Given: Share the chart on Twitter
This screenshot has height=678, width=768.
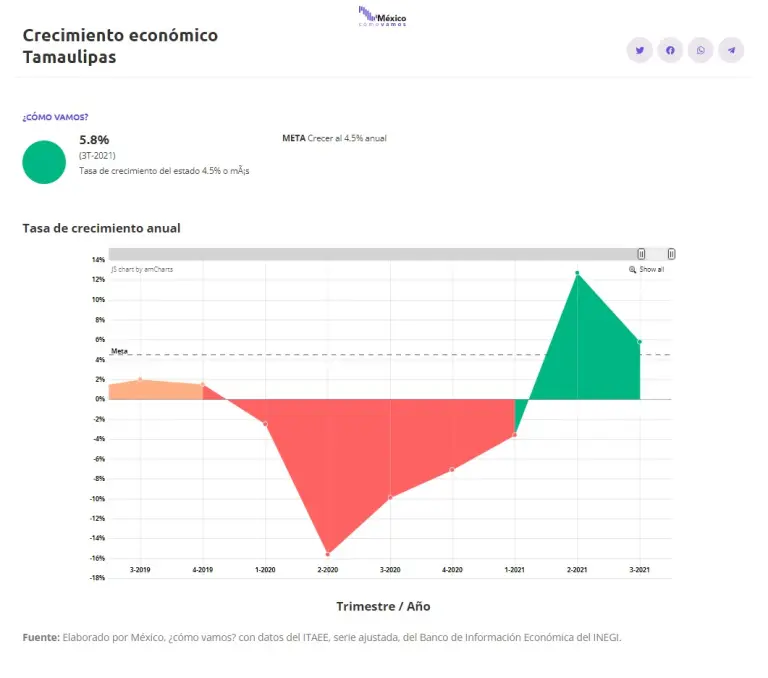Looking at the screenshot, I should tap(640, 50).
